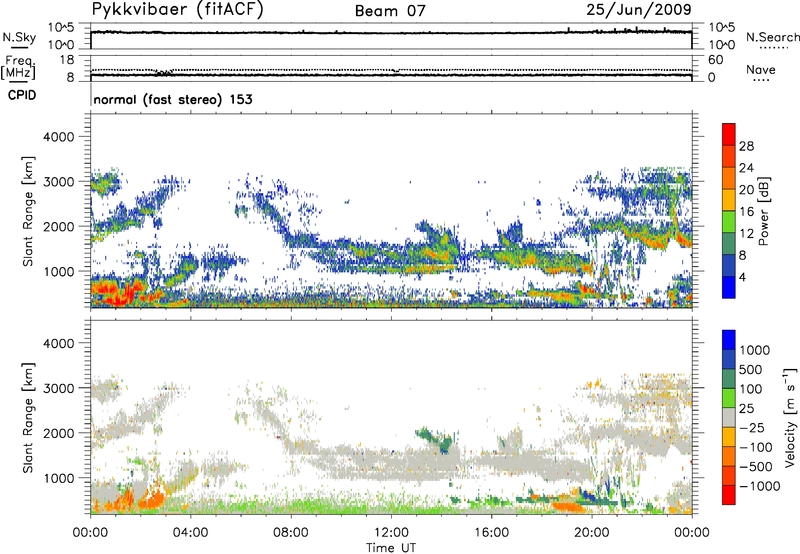
Task: Click the 12 label on the power colorbar
Action: pyautogui.click(x=746, y=234)
